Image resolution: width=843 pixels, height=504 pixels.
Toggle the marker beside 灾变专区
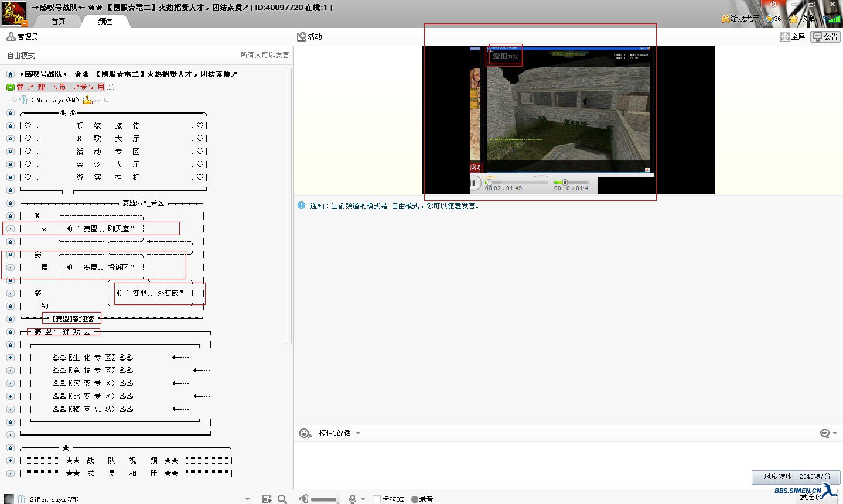[x=11, y=383]
